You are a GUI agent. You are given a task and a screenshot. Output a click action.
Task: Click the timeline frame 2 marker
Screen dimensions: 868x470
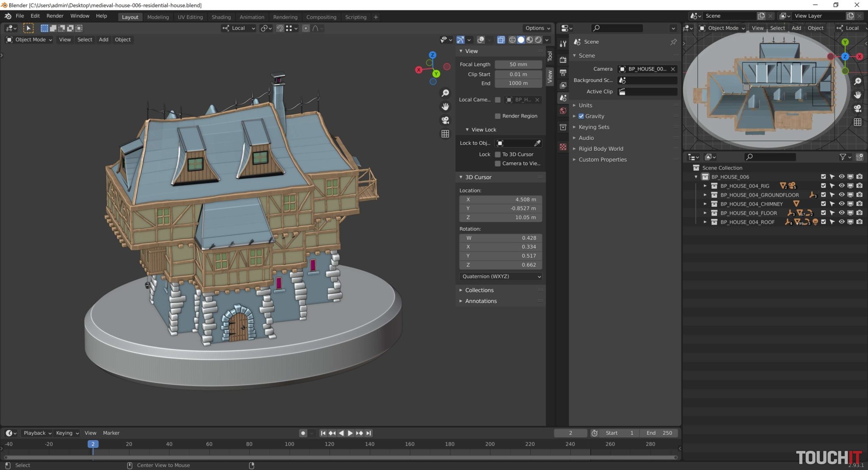pyautogui.click(x=93, y=444)
